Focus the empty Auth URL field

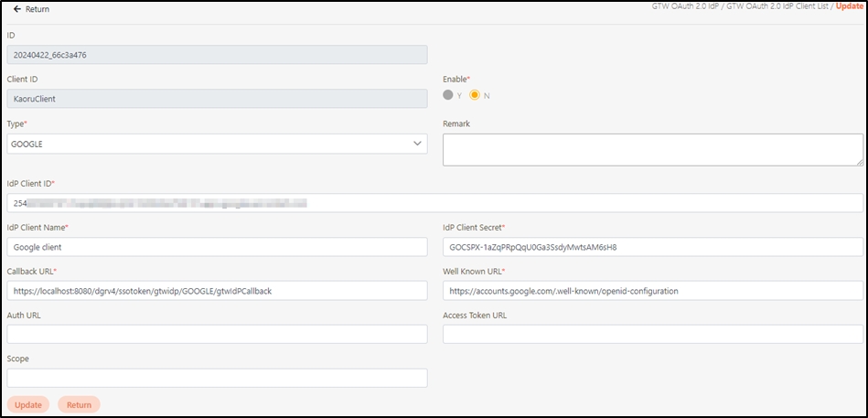[216, 334]
